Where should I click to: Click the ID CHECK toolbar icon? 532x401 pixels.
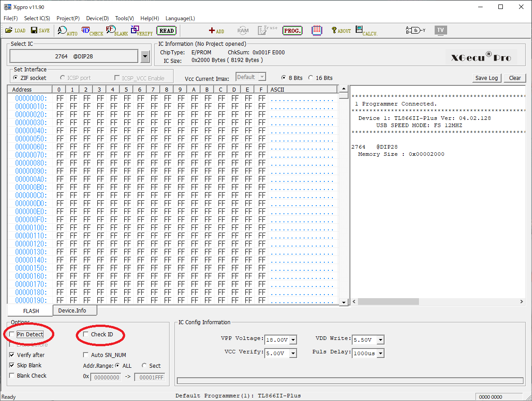[x=92, y=31]
